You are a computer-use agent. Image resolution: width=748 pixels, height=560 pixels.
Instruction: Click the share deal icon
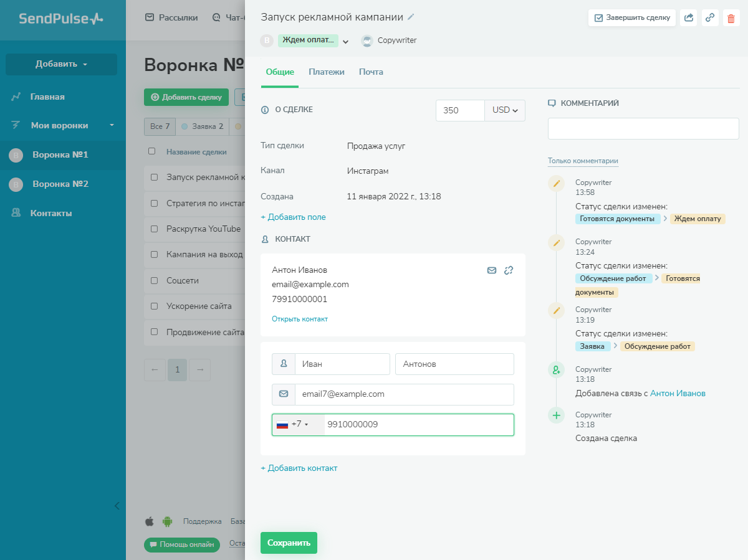(689, 18)
